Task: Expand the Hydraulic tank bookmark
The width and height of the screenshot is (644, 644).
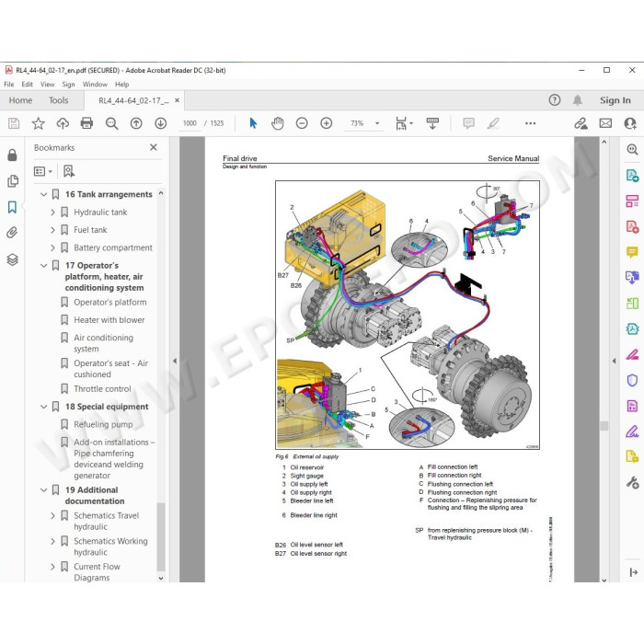Action: 52,213
